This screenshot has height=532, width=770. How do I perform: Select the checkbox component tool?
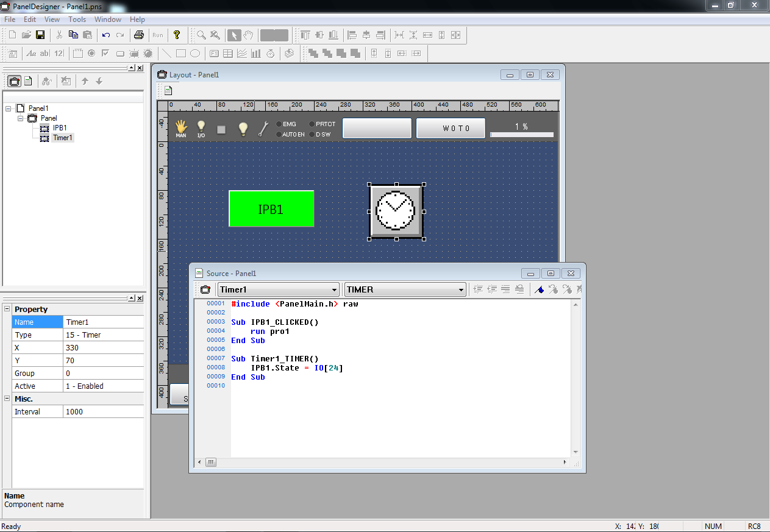tap(105, 54)
